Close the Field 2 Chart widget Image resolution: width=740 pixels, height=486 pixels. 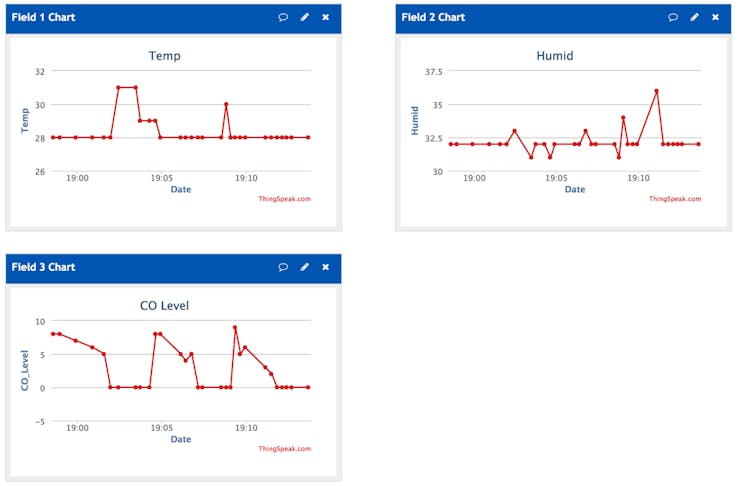pos(715,17)
